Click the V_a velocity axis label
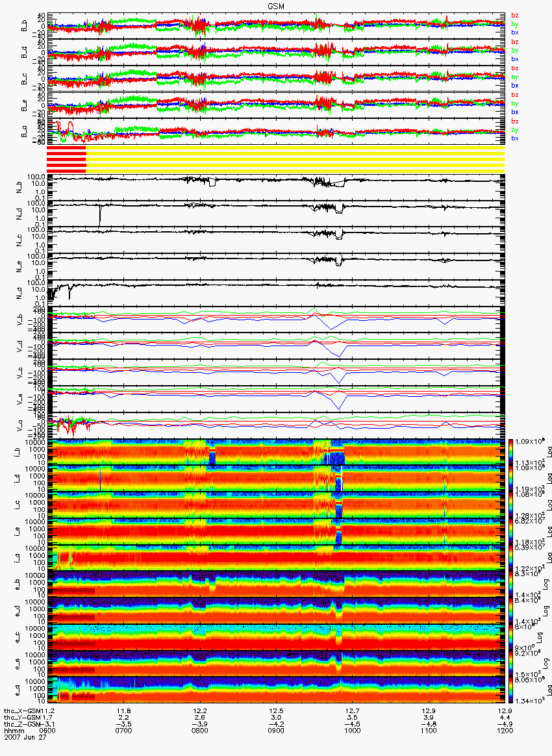Screen dimensions: 552x756 (x=19, y=425)
